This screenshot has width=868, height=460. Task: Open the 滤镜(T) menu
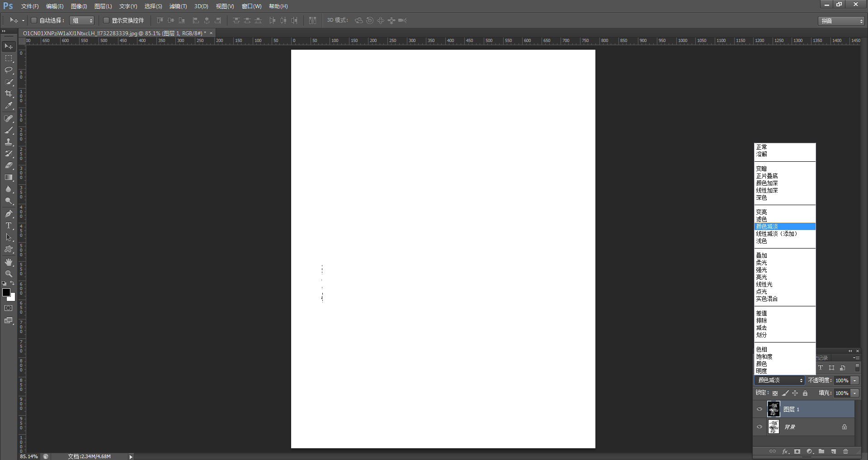[x=178, y=6]
